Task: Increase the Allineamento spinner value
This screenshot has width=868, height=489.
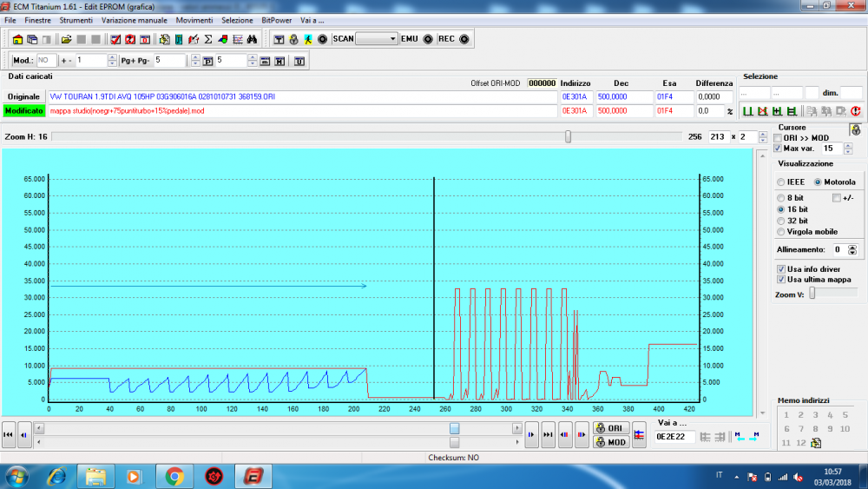Action: point(852,247)
